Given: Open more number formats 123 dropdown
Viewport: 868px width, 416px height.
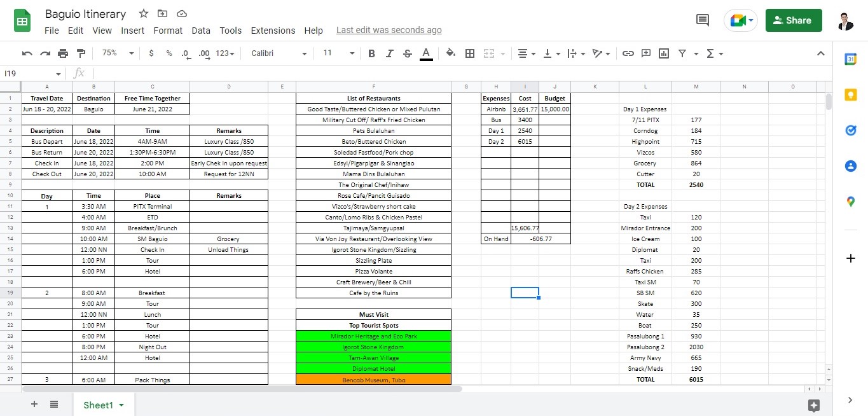Looking at the screenshot, I should tap(225, 53).
